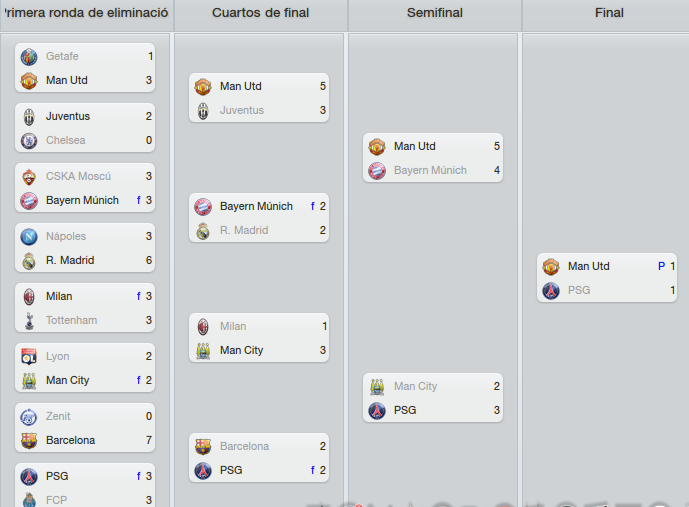Open the Man City vs PSG semifinal box

[433, 398]
